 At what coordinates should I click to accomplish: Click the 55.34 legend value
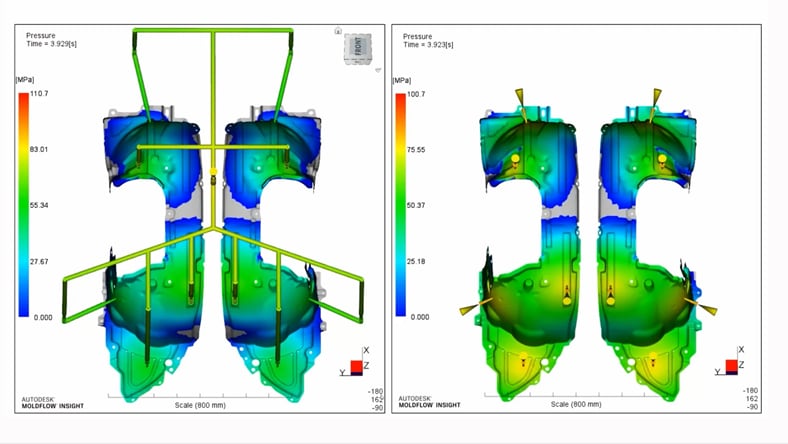point(39,205)
